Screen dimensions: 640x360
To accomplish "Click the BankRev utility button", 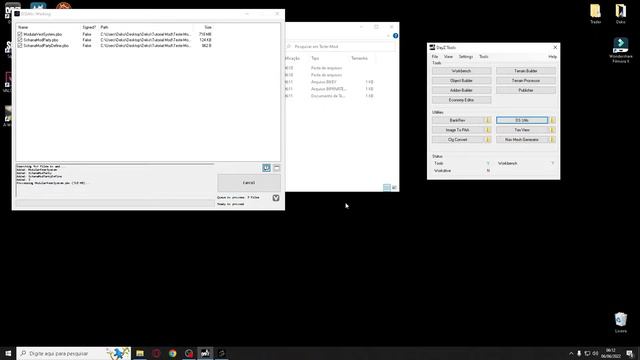I will pos(458,120).
